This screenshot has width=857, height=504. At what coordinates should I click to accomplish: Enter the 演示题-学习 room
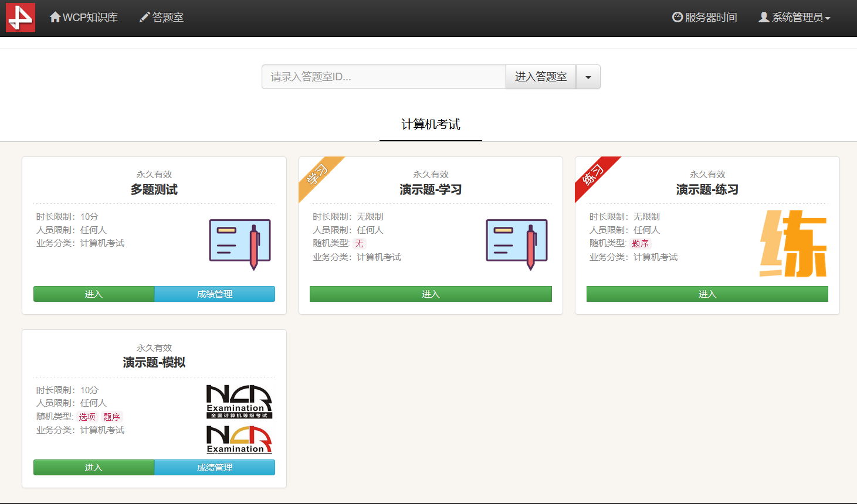(431, 294)
